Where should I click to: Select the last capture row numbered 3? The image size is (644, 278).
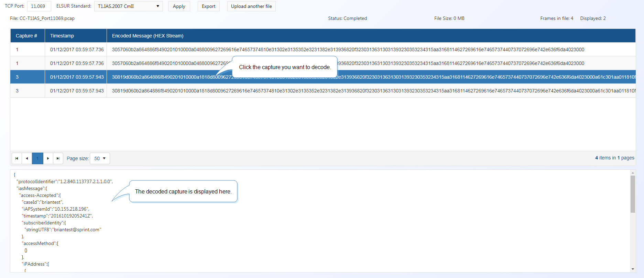77,91
